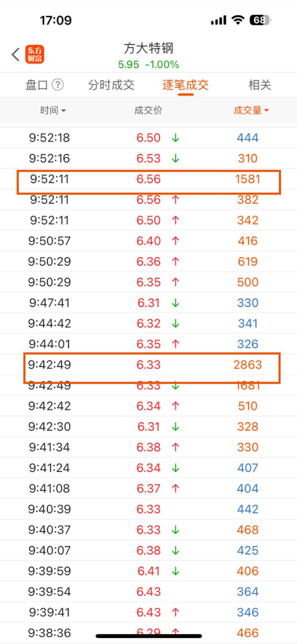Tap the red up arrow on the 9:50:57 row
297x644 pixels.
176,241
